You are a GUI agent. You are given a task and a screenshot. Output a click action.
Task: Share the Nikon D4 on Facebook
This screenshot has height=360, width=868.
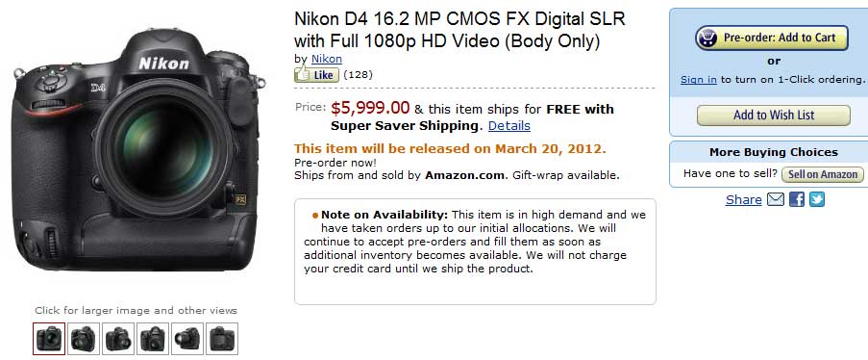(797, 199)
